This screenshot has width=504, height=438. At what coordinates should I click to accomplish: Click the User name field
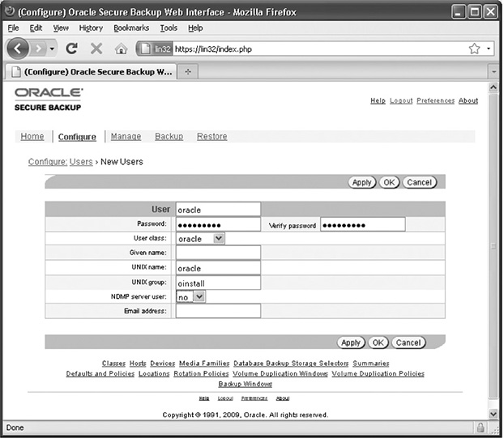coord(218,210)
